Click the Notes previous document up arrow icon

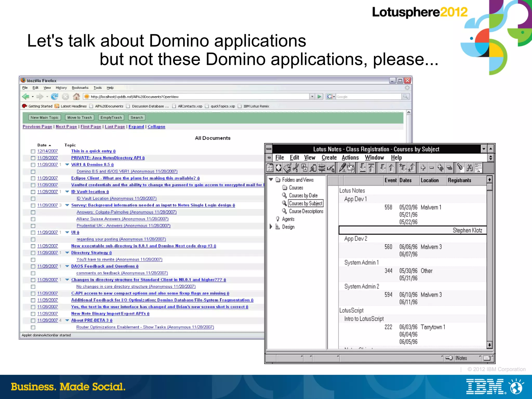pos(391,168)
